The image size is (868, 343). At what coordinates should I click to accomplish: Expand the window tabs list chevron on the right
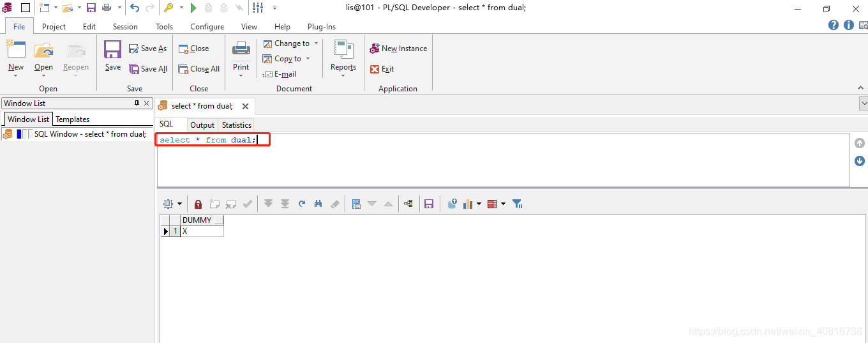tap(864, 103)
